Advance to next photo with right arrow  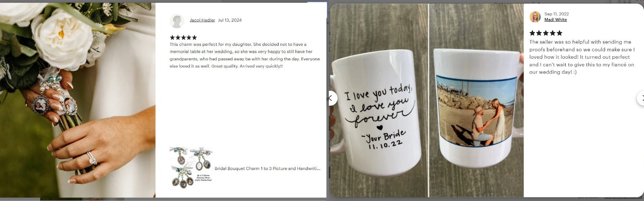coord(641,98)
